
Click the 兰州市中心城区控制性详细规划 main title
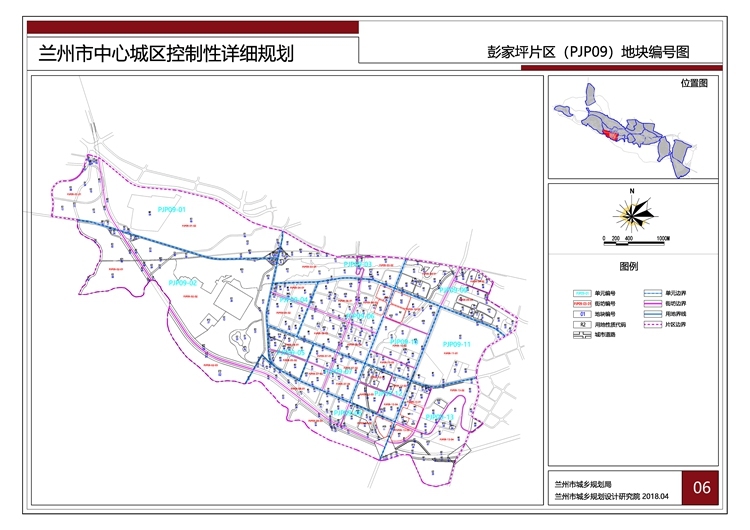165,53
